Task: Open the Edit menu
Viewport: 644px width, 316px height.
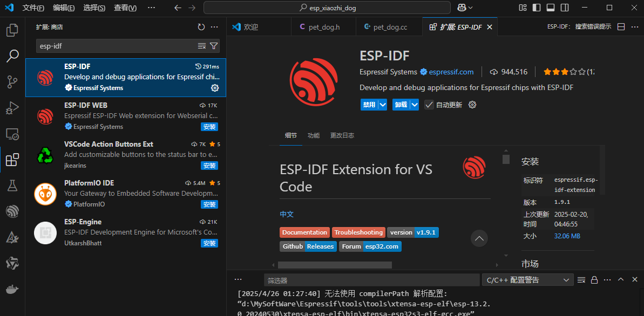Action: (64, 8)
